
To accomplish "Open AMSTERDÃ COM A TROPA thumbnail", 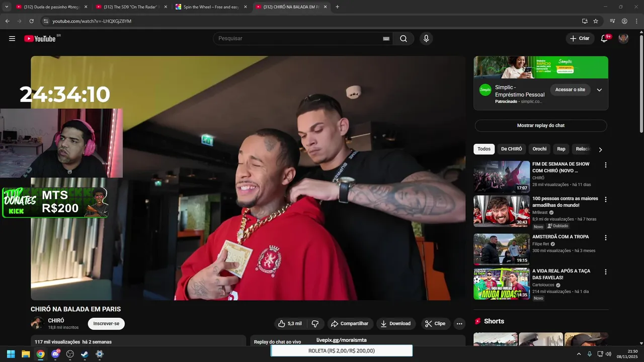I will coord(502,249).
